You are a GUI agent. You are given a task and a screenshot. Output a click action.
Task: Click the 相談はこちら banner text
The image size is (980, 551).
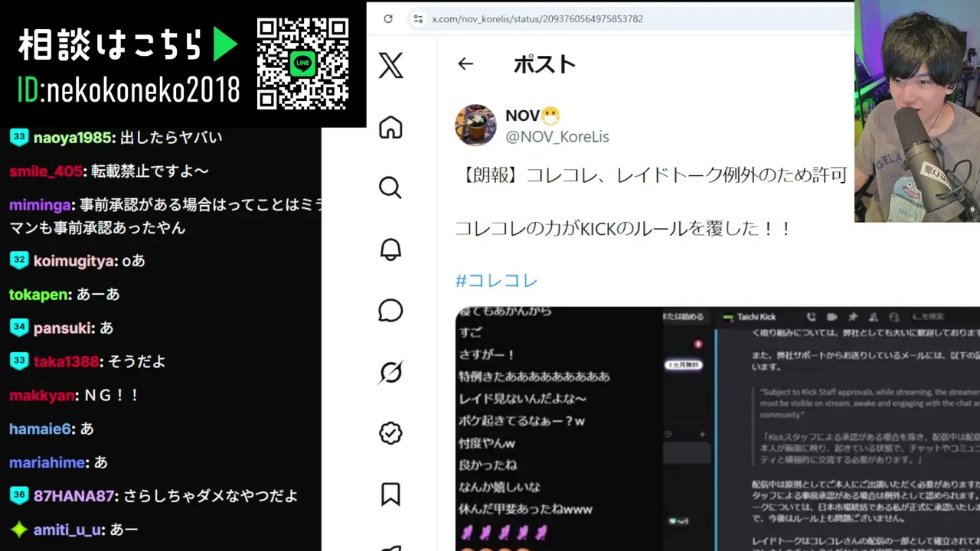click(110, 46)
